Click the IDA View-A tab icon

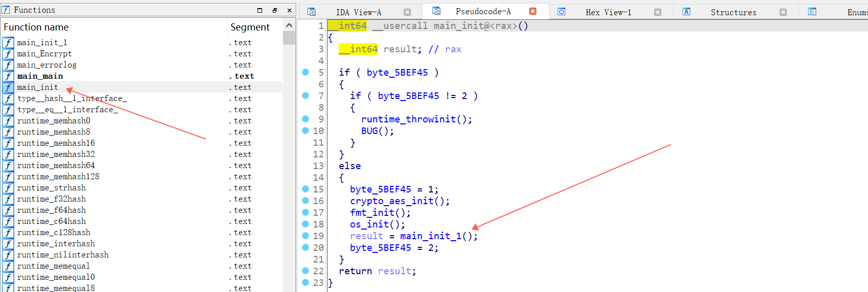coord(311,12)
